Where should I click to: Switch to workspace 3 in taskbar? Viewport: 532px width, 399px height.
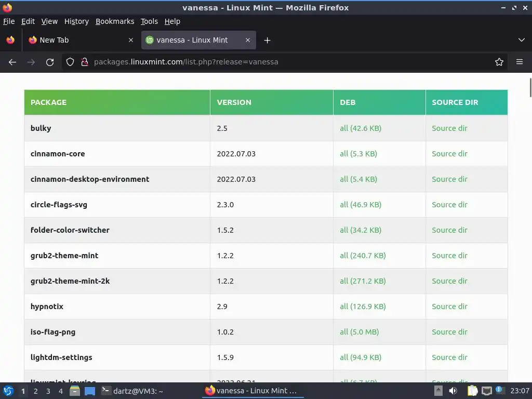[x=48, y=391]
